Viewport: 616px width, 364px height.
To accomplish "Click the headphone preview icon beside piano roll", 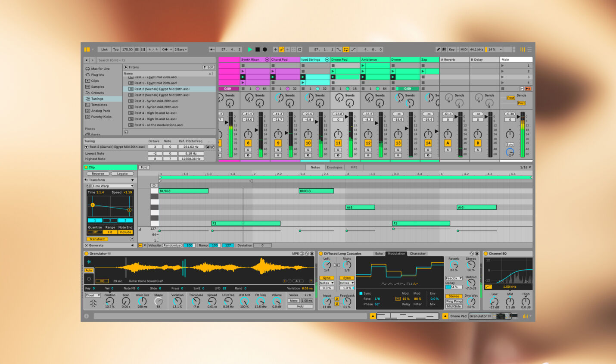I will [x=154, y=185].
